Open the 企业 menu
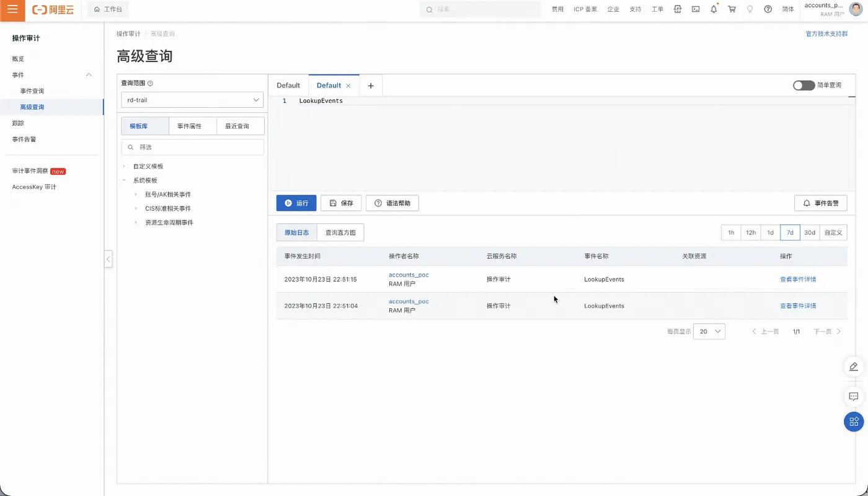This screenshot has width=868, height=496. tap(613, 9)
